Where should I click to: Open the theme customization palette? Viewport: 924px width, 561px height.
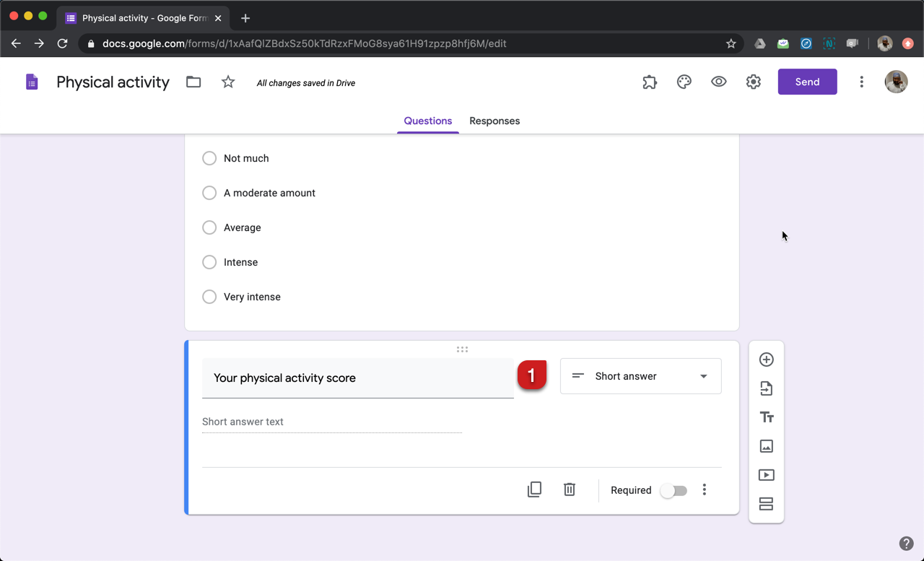[684, 82]
